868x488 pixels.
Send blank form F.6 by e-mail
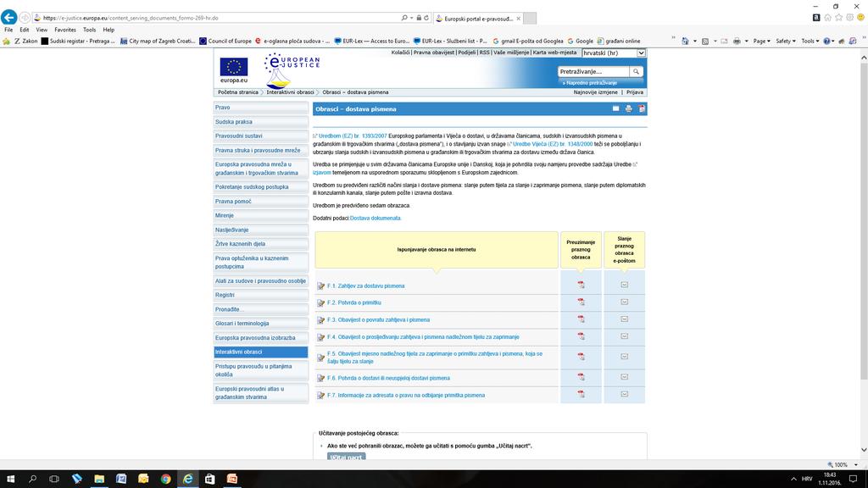(x=625, y=377)
